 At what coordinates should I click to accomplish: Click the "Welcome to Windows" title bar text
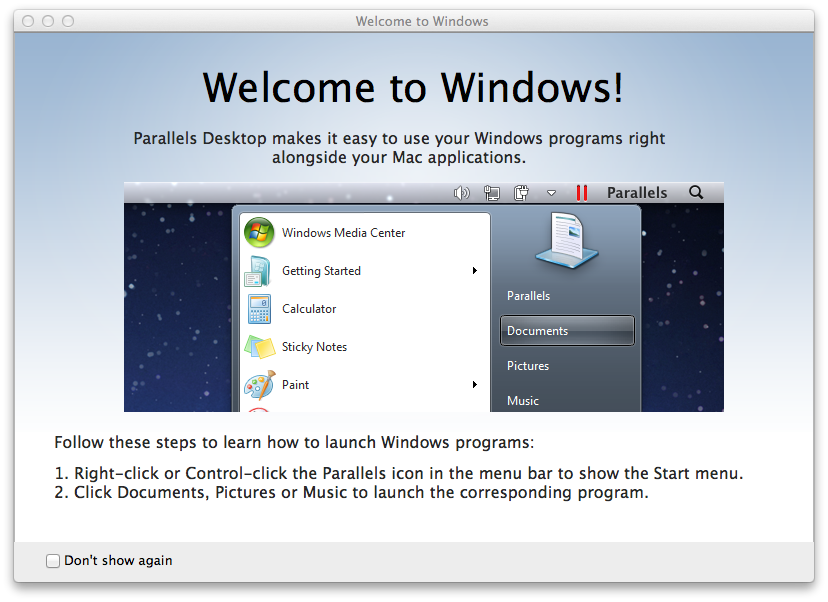[x=421, y=21]
